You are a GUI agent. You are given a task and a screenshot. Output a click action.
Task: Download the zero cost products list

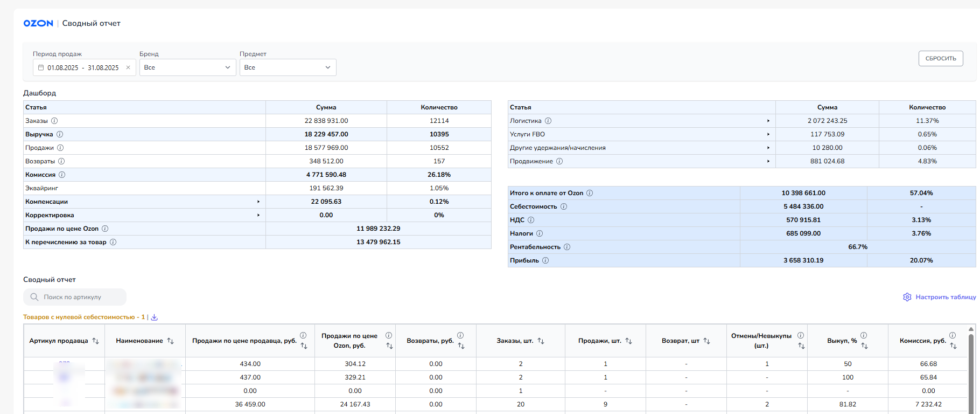[x=155, y=317]
